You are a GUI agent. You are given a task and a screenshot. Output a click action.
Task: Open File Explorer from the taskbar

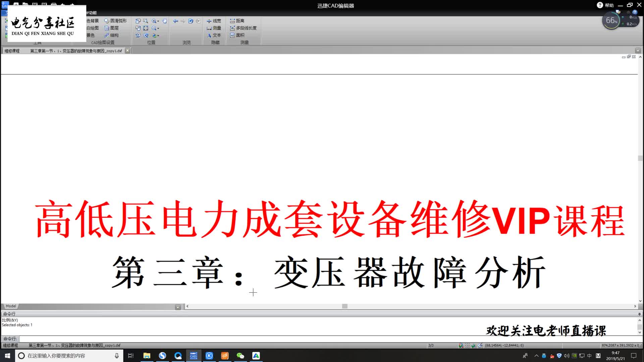[x=147, y=356]
